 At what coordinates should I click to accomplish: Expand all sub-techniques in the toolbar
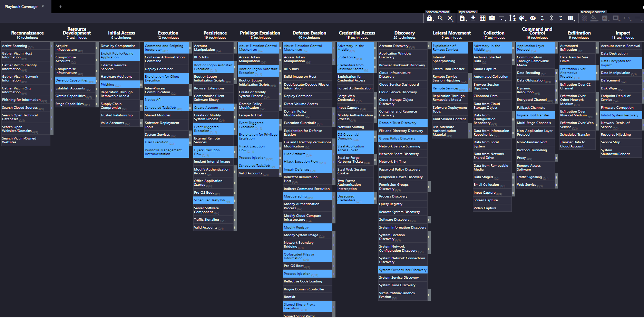[542, 18]
